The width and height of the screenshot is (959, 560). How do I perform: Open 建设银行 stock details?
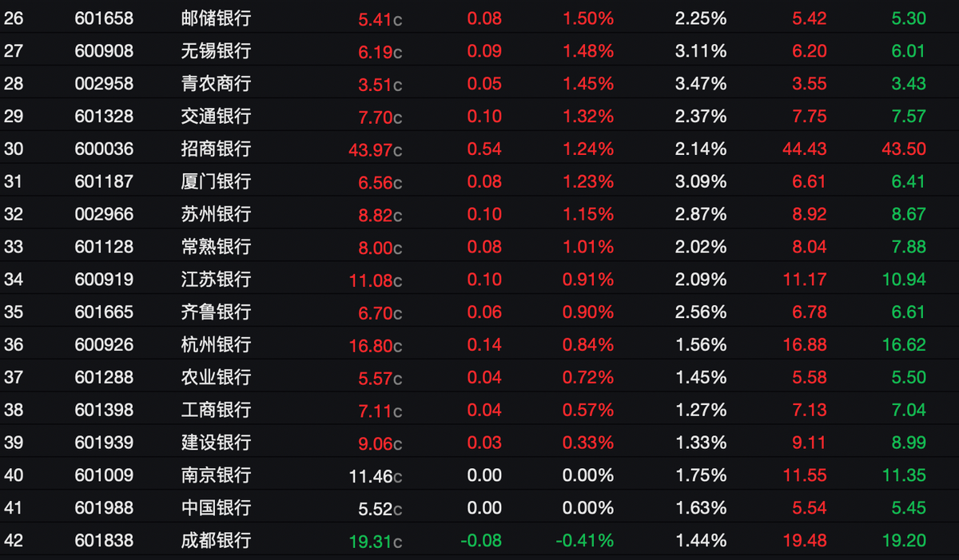(479, 442)
